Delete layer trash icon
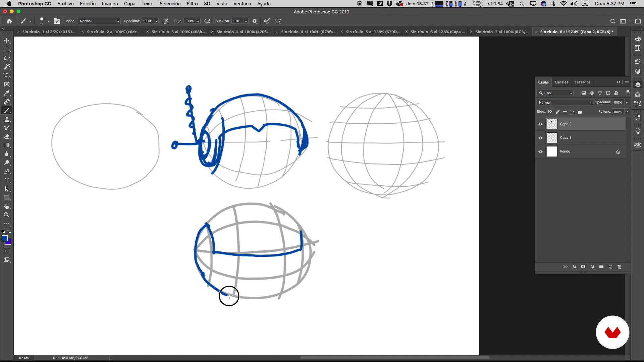This screenshot has height=362, width=644. [620, 267]
